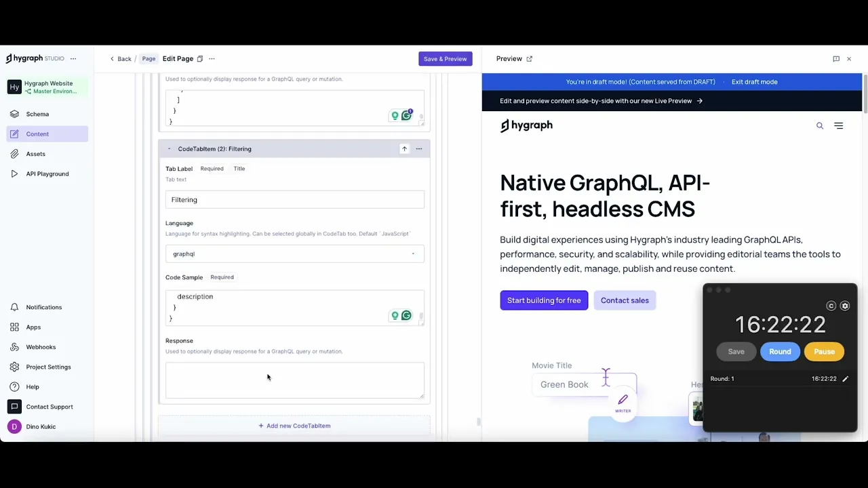Close the Preview panel
The width and height of the screenshot is (868, 488).
849,59
